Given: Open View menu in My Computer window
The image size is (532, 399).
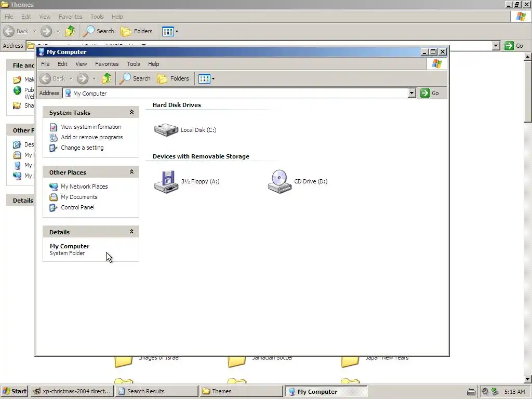Looking at the screenshot, I should coord(81,64).
